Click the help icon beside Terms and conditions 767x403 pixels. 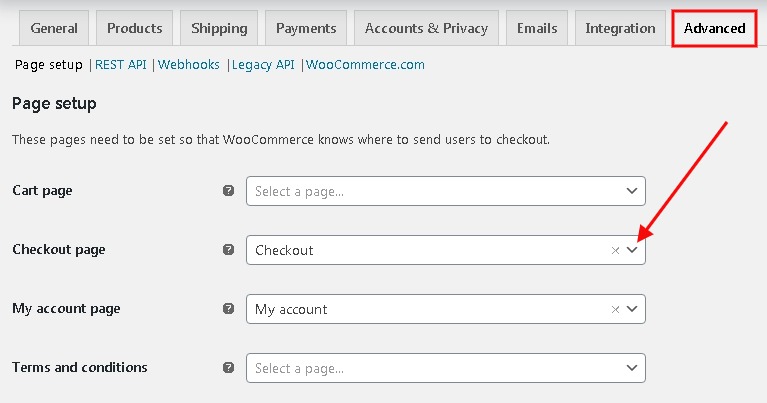click(x=228, y=367)
